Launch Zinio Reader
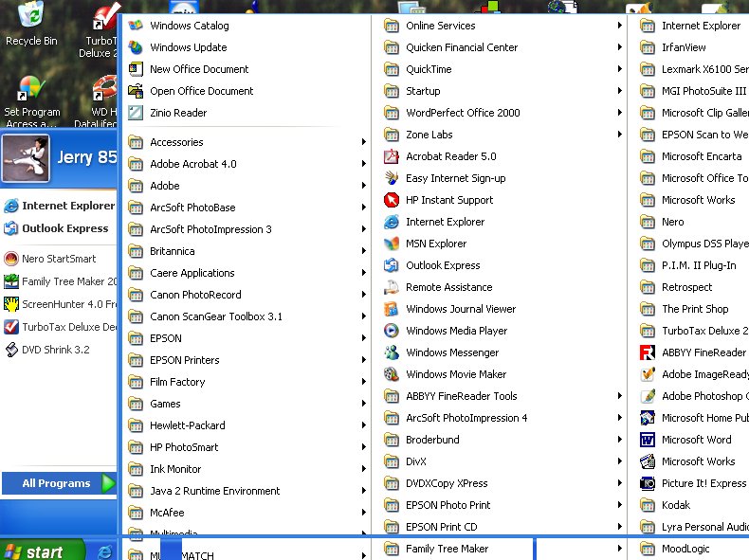The width and height of the screenshot is (749, 560). pos(168,113)
